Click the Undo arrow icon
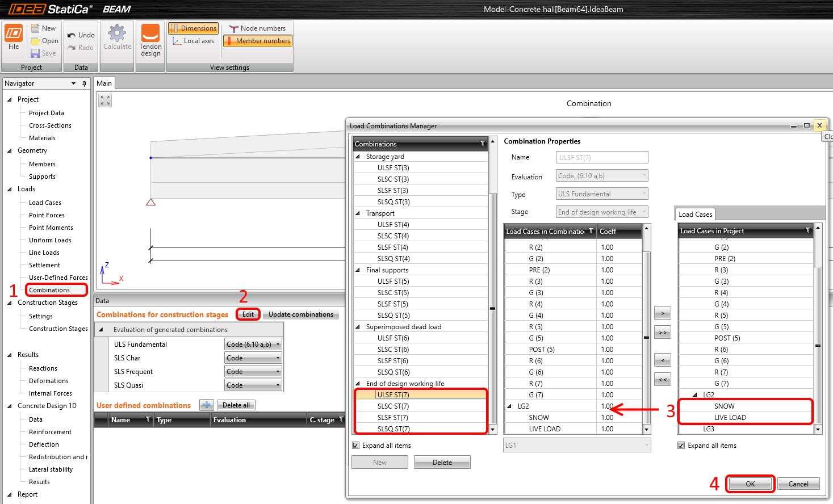 pyautogui.click(x=72, y=35)
